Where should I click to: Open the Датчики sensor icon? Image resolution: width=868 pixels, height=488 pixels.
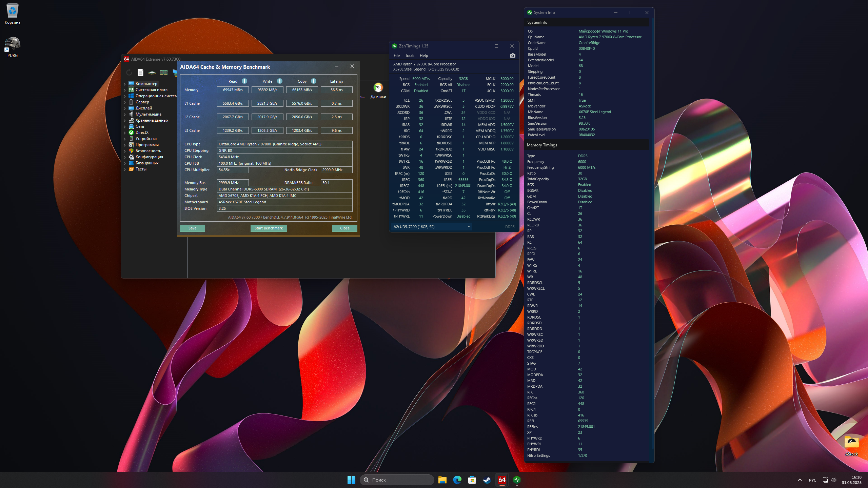click(378, 88)
